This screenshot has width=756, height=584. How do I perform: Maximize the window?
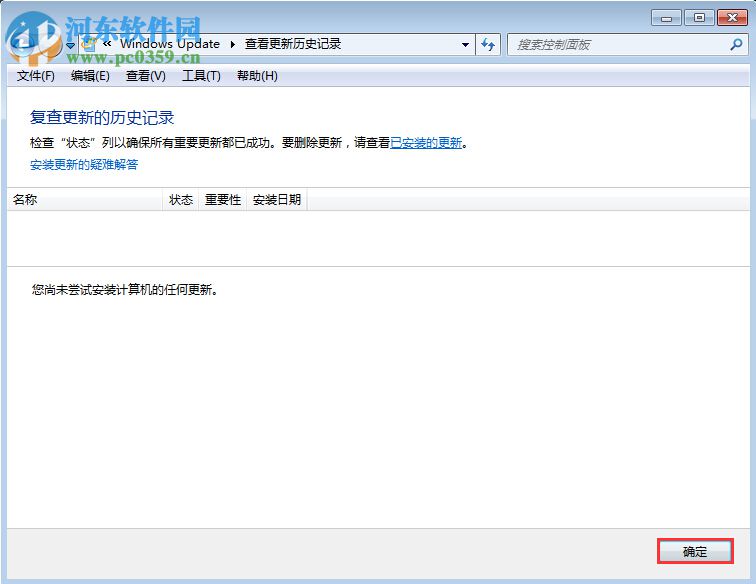pyautogui.click(x=699, y=18)
